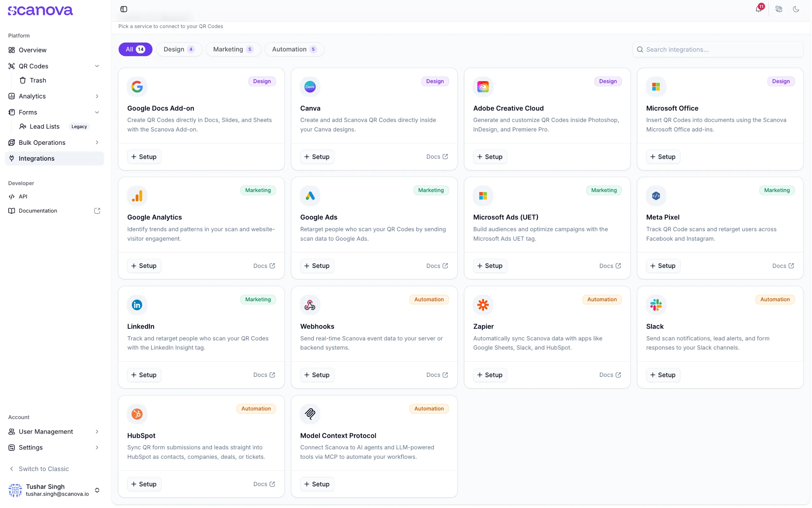Go to the Integrations sidebar item
The height and width of the screenshot is (508, 812).
click(x=54, y=158)
